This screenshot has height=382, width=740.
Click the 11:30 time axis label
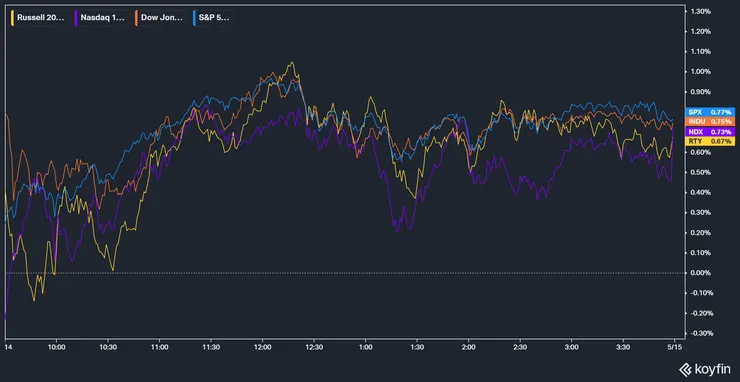(x=211, y=348)
